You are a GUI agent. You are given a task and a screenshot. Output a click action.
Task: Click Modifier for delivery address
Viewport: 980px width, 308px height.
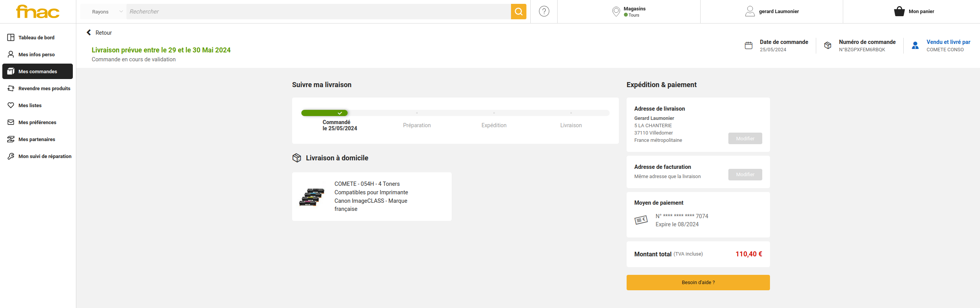point(745,138)
